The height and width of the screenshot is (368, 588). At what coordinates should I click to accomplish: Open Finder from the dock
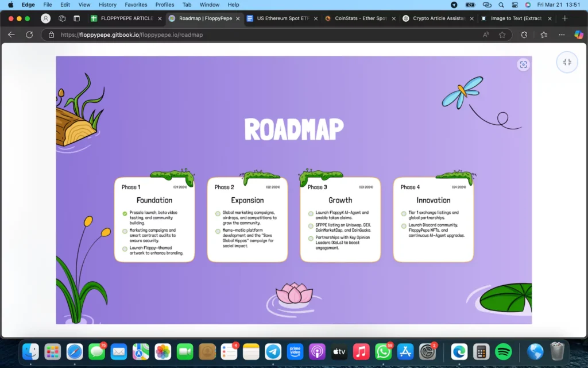[x=30, y=352]
